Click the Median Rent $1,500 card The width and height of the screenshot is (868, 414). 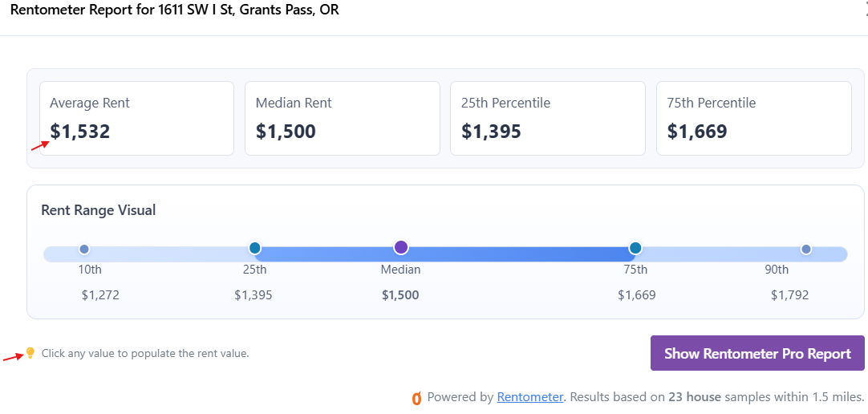click(342, 119)
